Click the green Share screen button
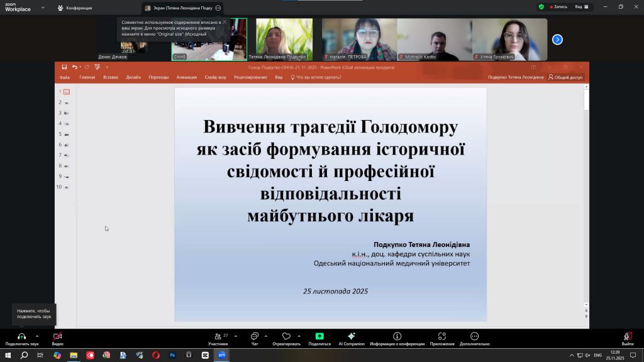644x362 pixels. click(x=319, y=337)
